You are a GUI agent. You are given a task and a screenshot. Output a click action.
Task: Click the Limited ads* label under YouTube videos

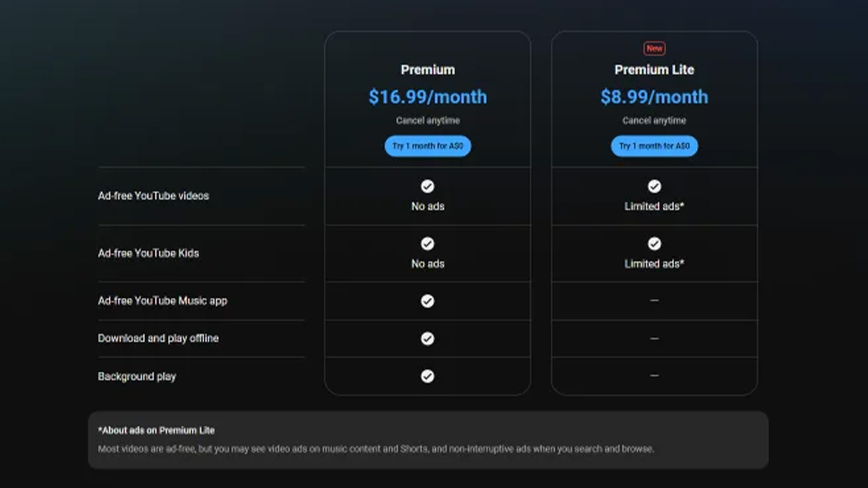[x=654, y=206]
